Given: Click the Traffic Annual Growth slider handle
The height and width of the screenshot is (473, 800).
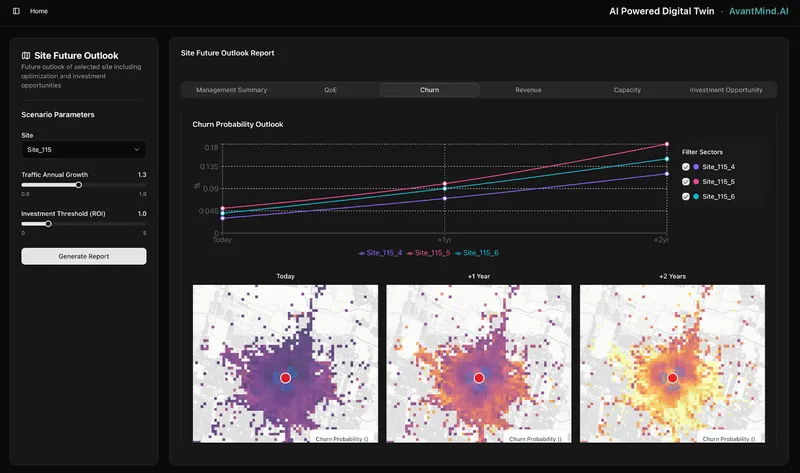Looking at the screenshot, I should pyautogui.click(x=79, y=184).
